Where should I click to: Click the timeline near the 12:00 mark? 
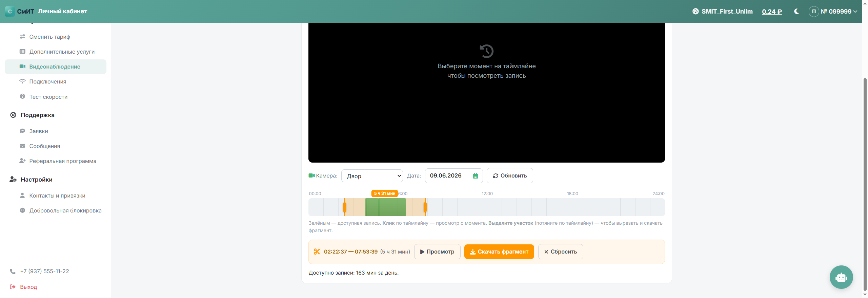(487, 207)
